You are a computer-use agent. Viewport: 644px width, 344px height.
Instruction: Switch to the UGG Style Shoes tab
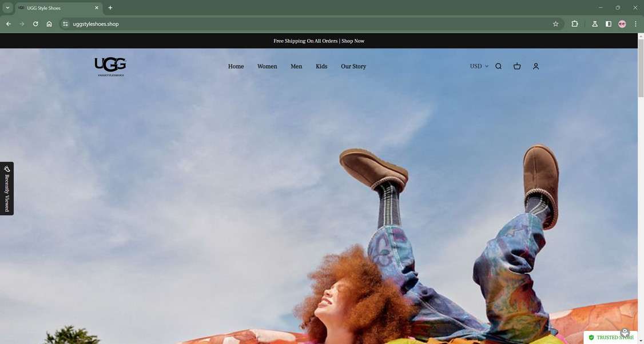click(x=57, y=7)
